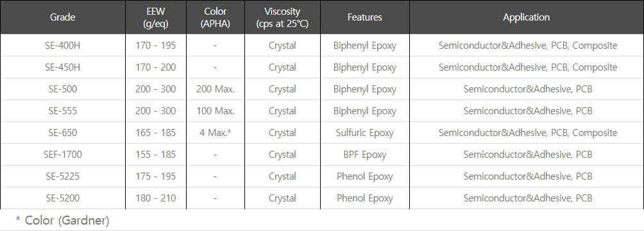The height and width of the screenshot is (231, 644).
Task: Click the Application column header
Action: click(x=527, y=17)
